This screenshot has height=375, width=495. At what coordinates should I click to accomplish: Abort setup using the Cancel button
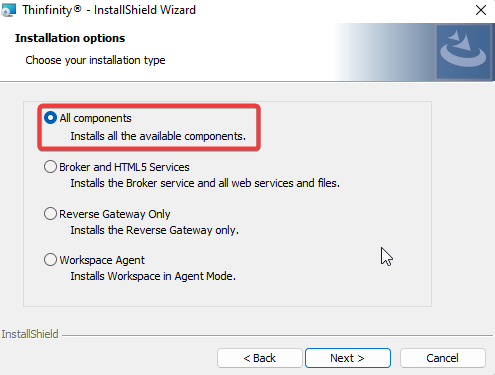443,358
